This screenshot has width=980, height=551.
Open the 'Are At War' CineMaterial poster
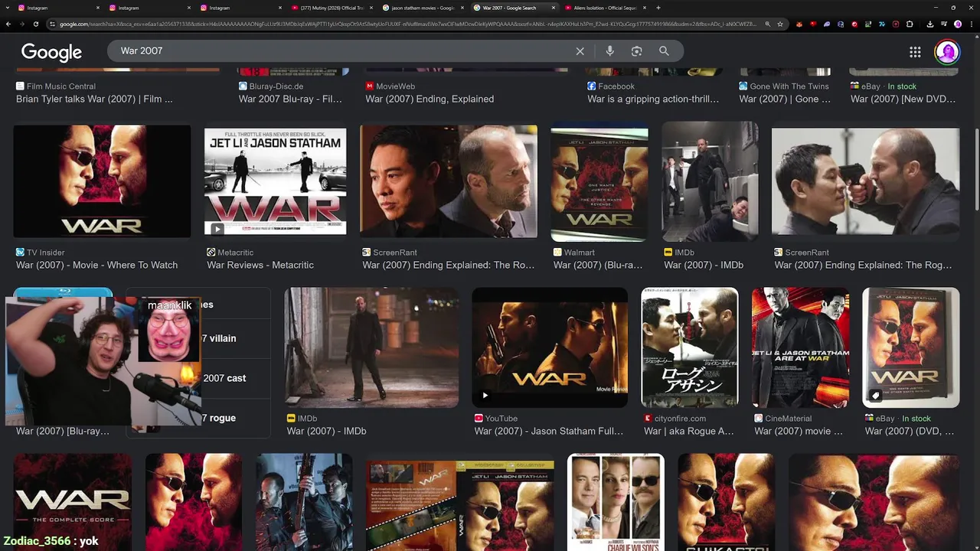(x=800, y=347)
